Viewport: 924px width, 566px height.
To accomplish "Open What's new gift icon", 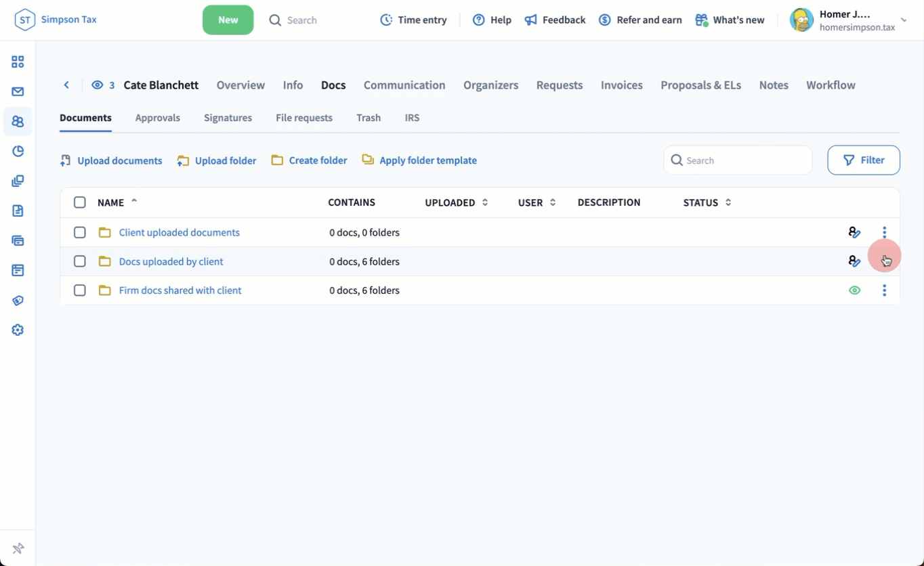I will (701, 20).
